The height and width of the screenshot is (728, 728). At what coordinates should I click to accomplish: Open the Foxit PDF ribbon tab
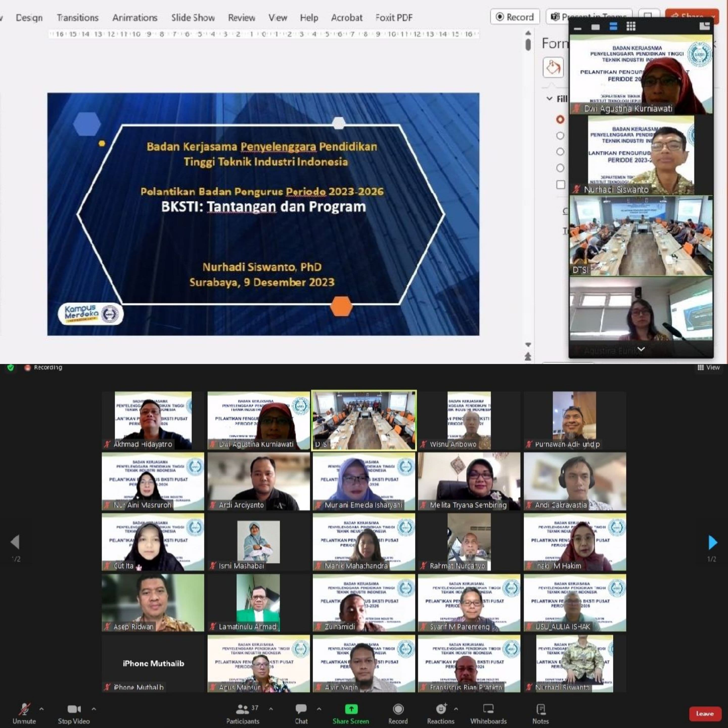point(394,18)
